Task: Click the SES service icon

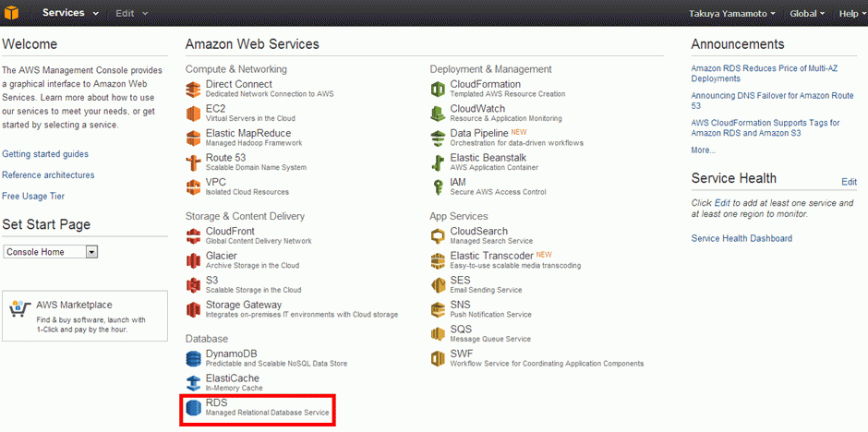Action: [438, 284]
